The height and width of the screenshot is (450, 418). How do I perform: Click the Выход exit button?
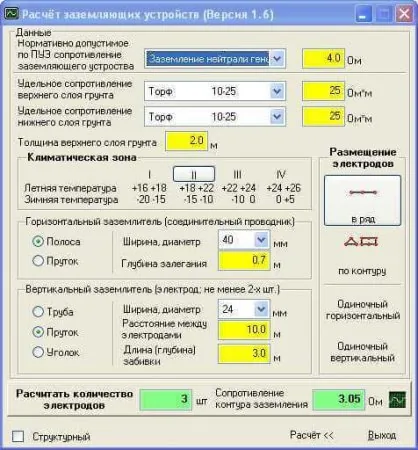tap(382, 435)
